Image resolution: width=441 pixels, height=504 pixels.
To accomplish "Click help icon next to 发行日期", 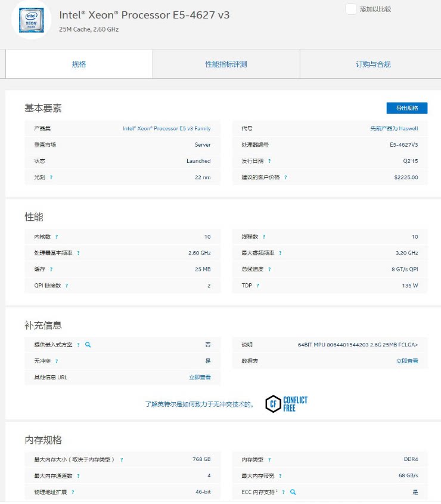I will coord(269,160).
